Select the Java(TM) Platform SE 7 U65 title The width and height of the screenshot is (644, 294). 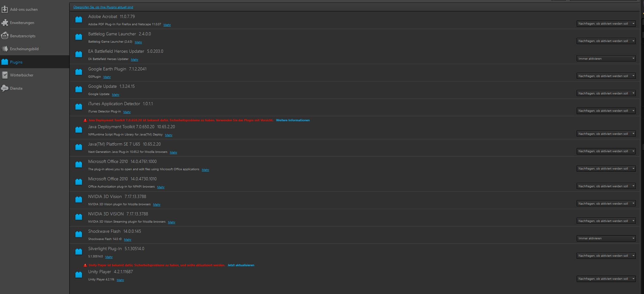pos(124,144)
